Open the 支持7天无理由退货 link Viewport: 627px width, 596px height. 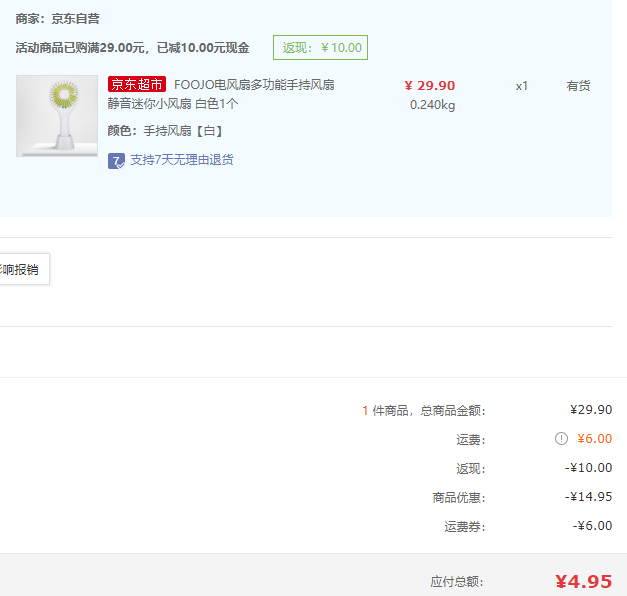(182, 160)
